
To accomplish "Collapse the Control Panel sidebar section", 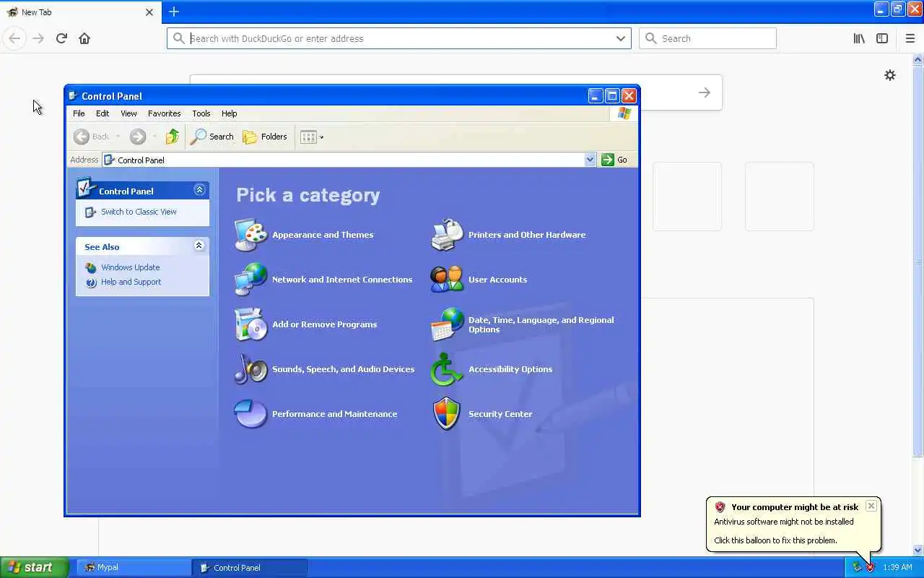I will coord(200,190).
